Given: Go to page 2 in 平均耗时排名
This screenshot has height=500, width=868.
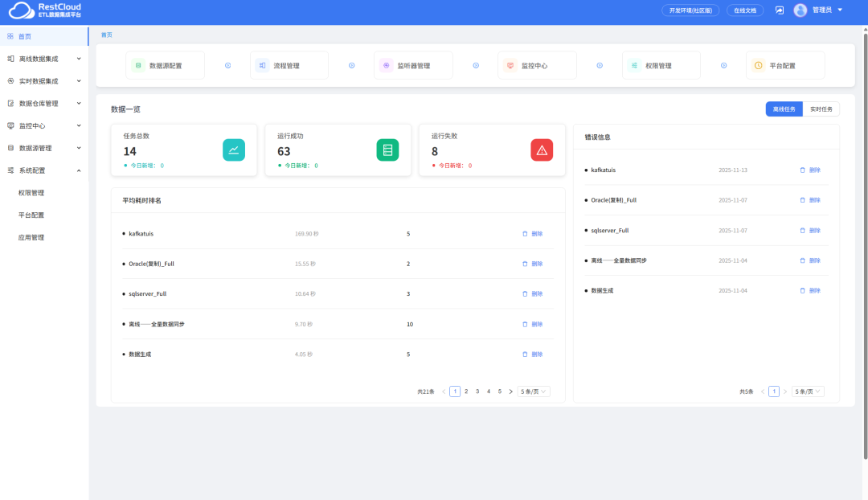Looking at the screenshot, I should (x=466, y=391).
